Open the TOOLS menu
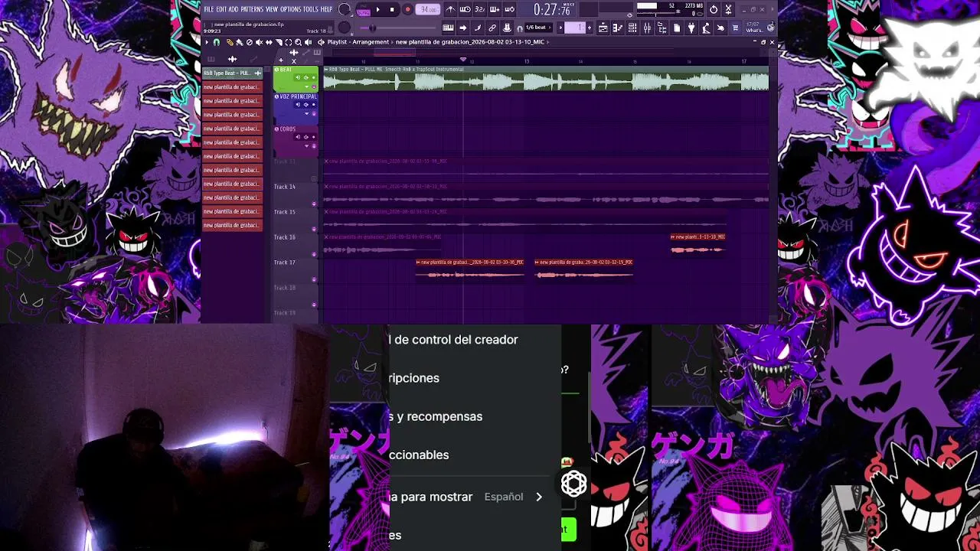 tap(310, 9)
